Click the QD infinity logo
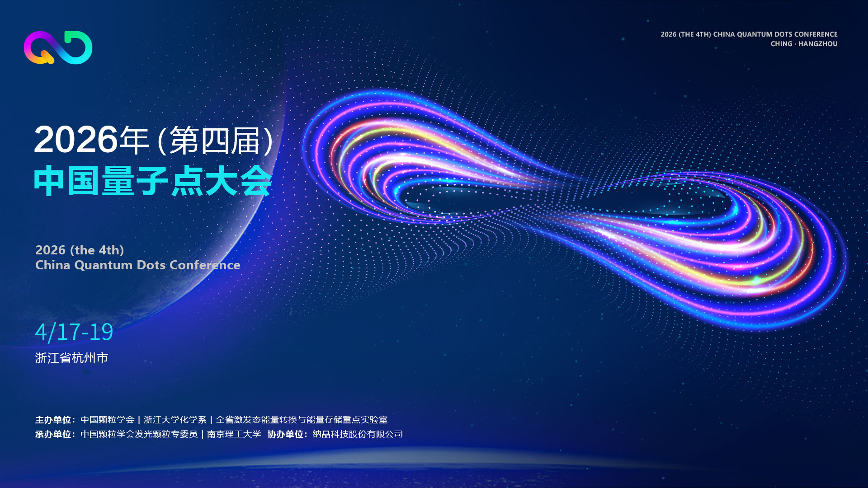 pyautogui.click(x=58, y=47)
